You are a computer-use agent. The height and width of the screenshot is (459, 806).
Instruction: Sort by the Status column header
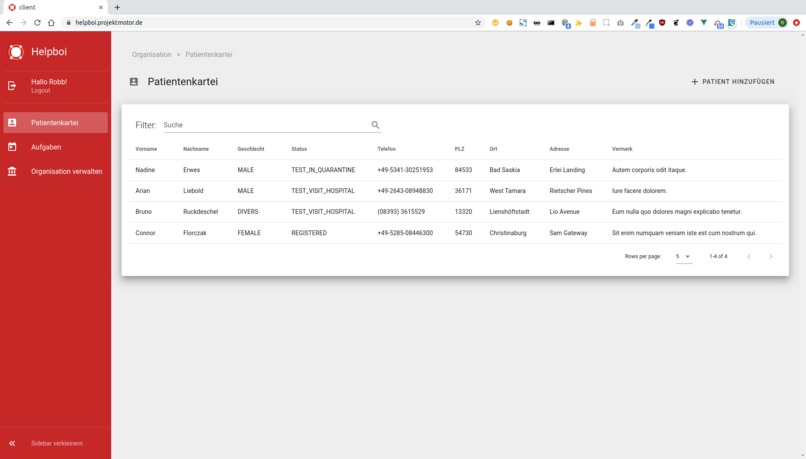(299, 149)
